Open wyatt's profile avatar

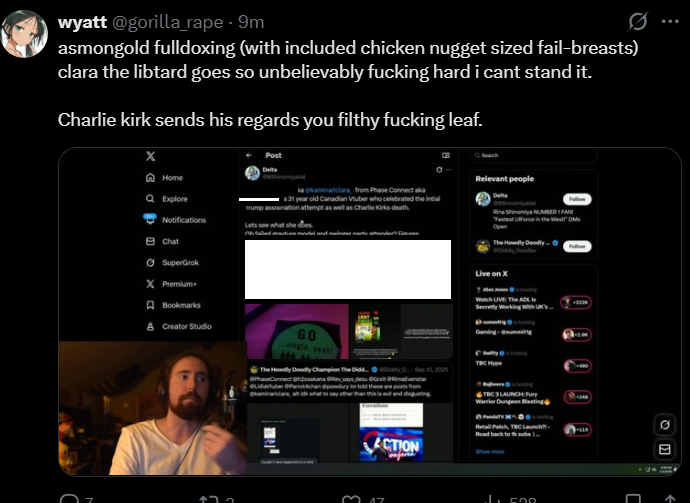click(x=24, y=34)
